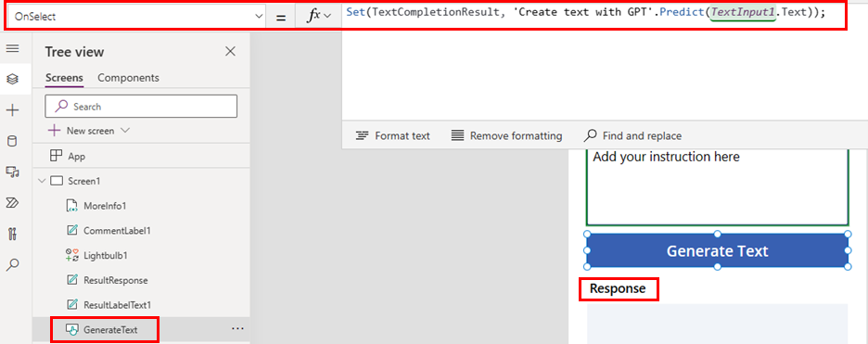The height and width of the screenshot is (344, 868).
Task: Open the Advanced tools icon in left rail
Action: (12, 234)
